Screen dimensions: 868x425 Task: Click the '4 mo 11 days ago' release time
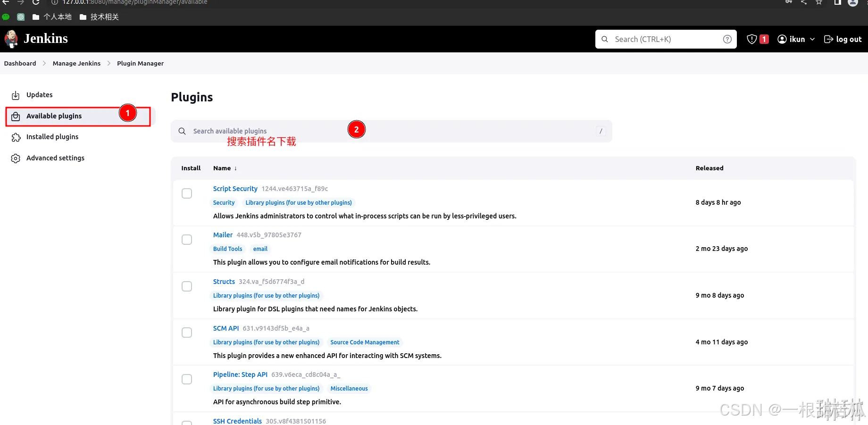point(722,342)
